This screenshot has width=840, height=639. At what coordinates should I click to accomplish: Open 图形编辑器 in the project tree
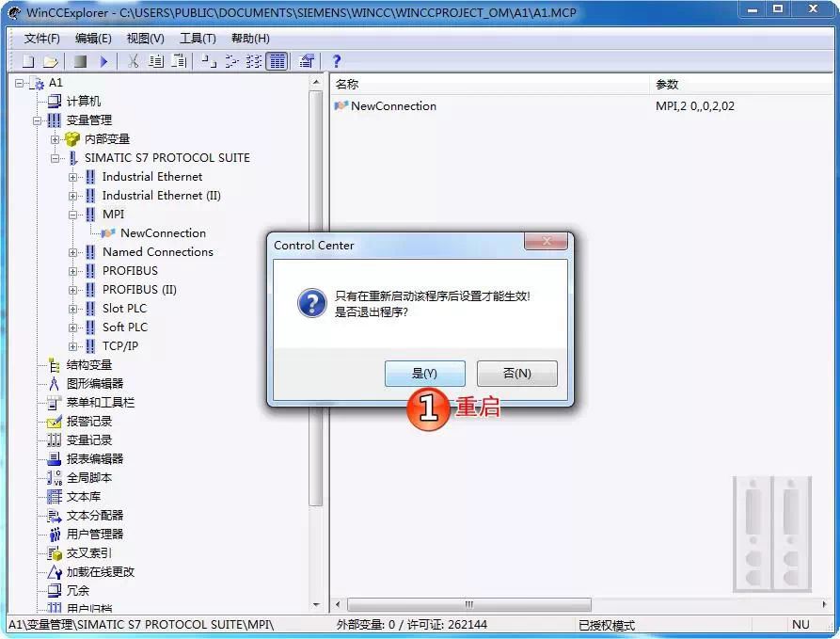point(95,384)
